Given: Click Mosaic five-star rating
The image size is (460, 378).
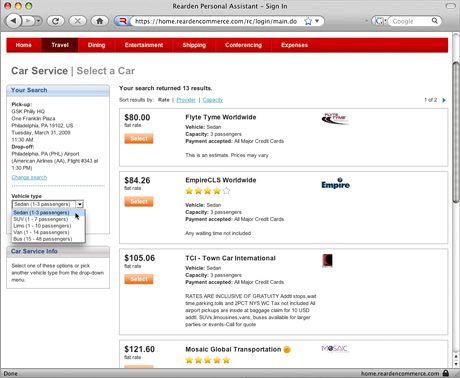Looking at the screenshot, I should pos(208,360).
